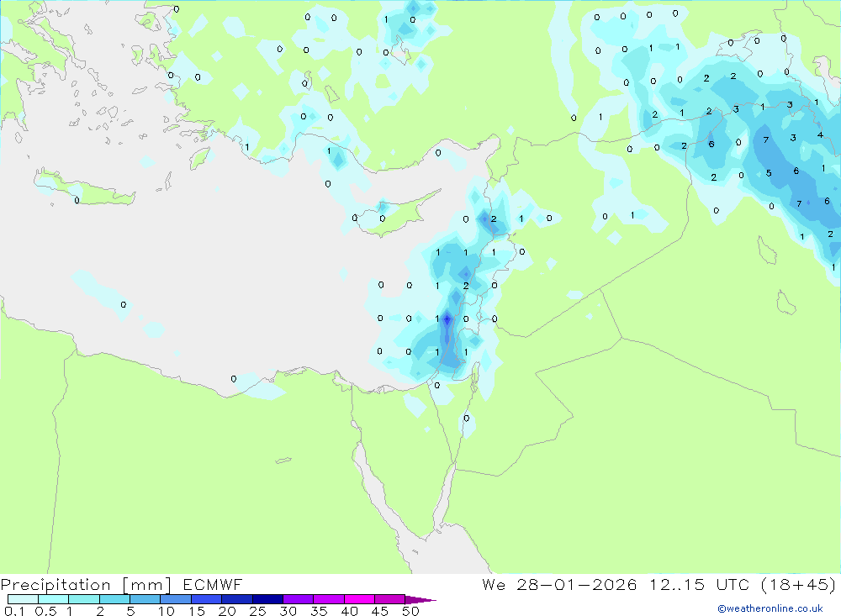Click the 10 legend scale label

click(x=166, y=611)
